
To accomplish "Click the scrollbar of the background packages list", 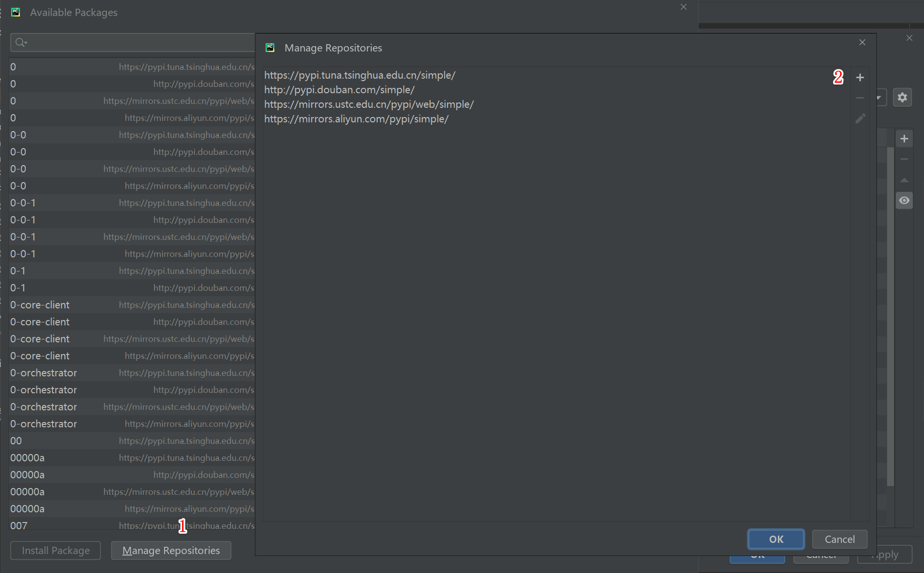I will pyautogui.click(x=890, y=316).
